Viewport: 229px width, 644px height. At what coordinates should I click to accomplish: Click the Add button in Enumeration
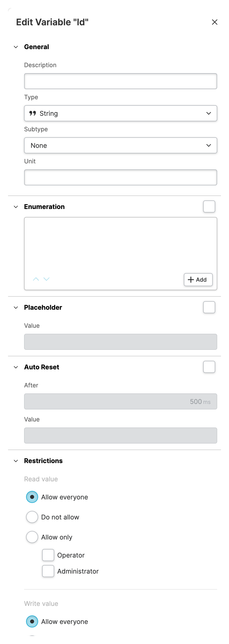(198, 280)
